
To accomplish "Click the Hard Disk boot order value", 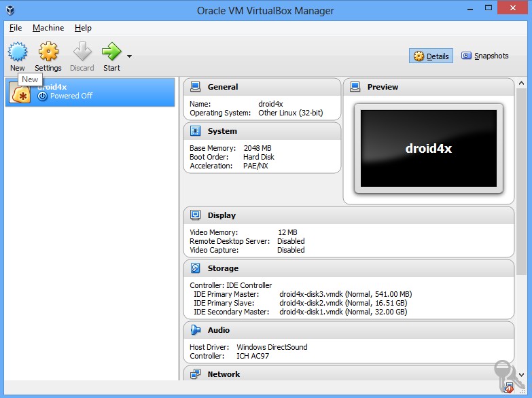I will pos(259,157).
